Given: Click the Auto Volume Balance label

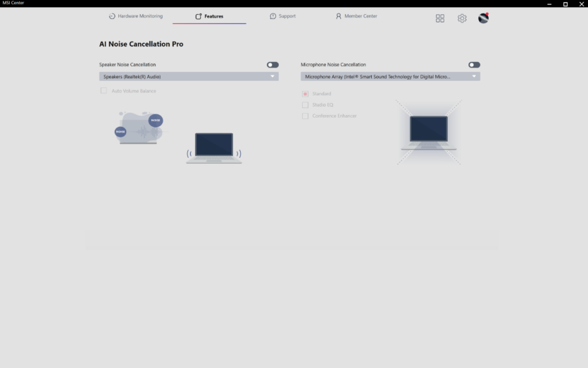Looking at the screenshot, I should [x=134, y=91].
